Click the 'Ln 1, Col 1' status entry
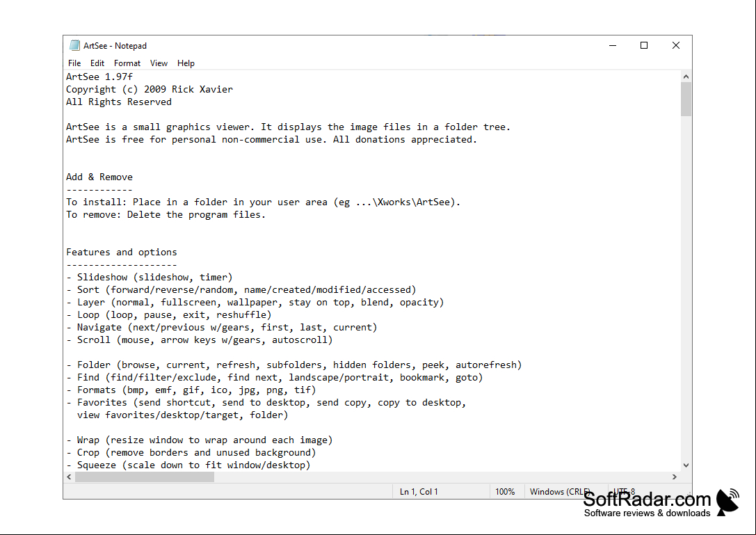 point(419,492)
